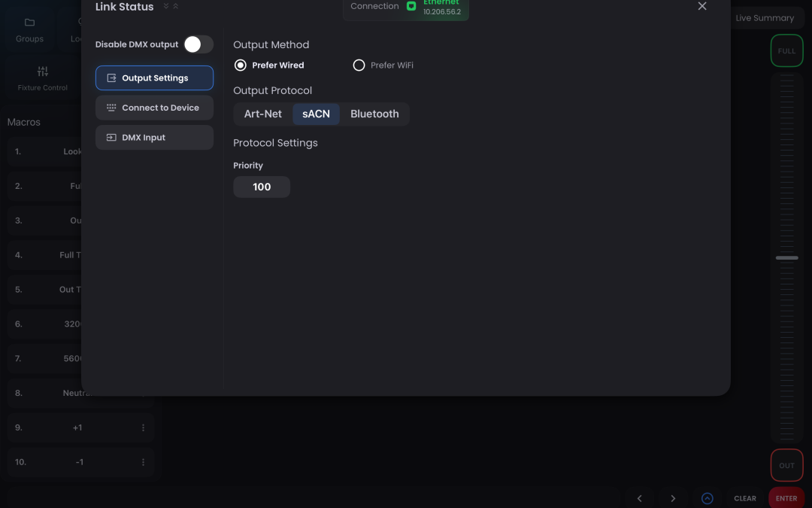Open the three-dot menu for macro 10
Screen dimensions: 812x508
143,462
